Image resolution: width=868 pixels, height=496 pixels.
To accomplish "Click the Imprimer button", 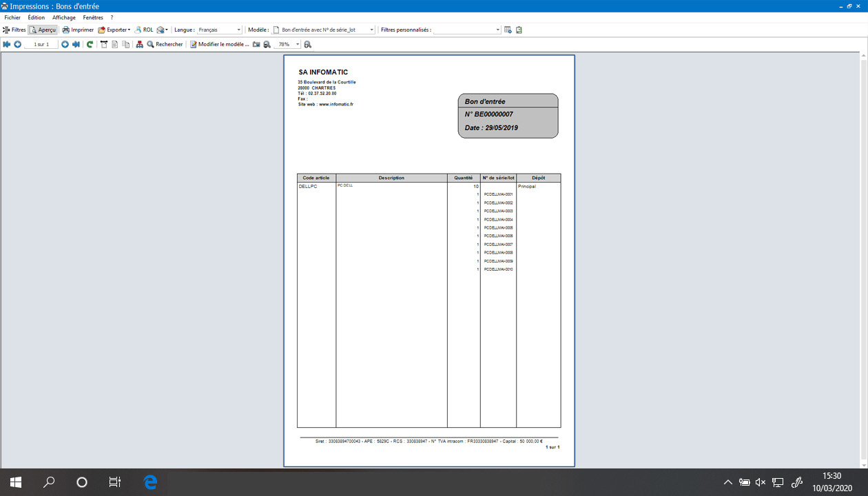I will [78, 30].
